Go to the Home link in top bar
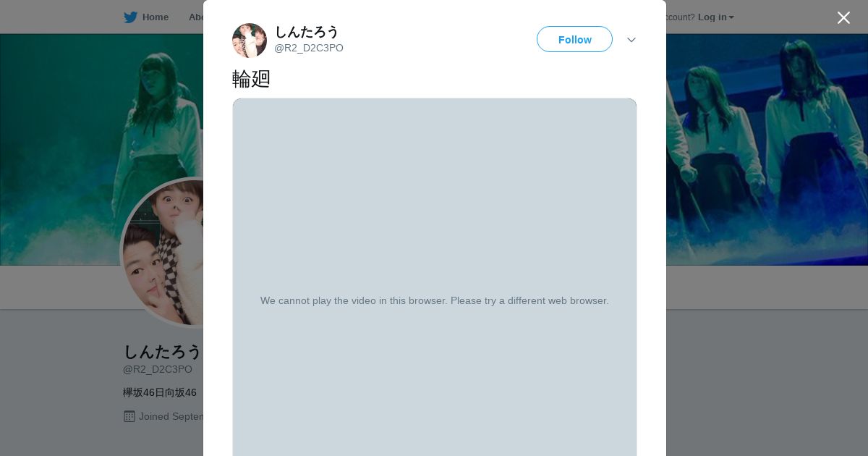 [x=155, y=17]
